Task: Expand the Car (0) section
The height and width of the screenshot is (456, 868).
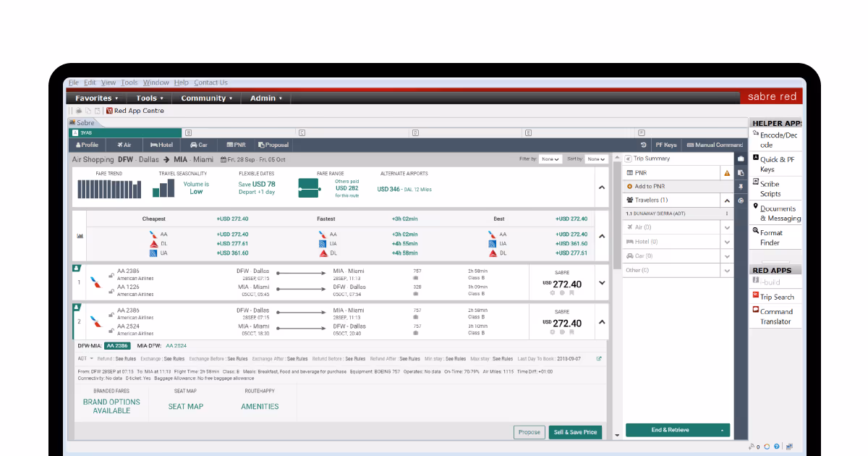Action: point(727,256)
